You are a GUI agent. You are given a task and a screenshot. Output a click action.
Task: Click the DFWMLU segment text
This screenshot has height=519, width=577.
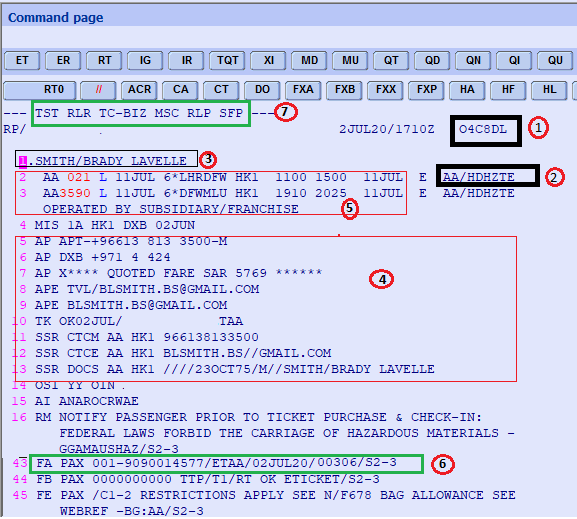[203, 193]
